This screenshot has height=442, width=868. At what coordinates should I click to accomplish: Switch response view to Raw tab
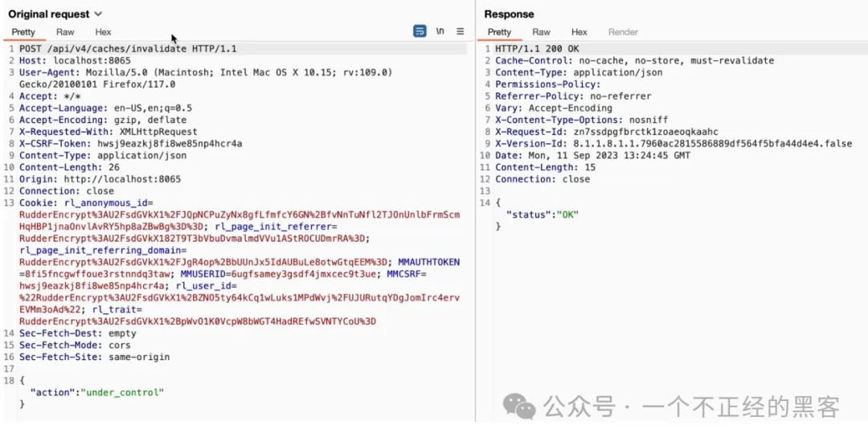542,32
